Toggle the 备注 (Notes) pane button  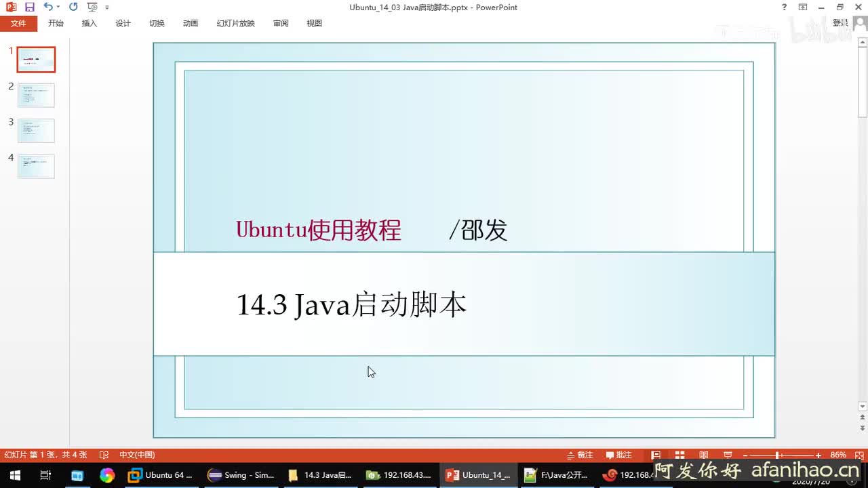pyautogui.click(x=580, y=455)
